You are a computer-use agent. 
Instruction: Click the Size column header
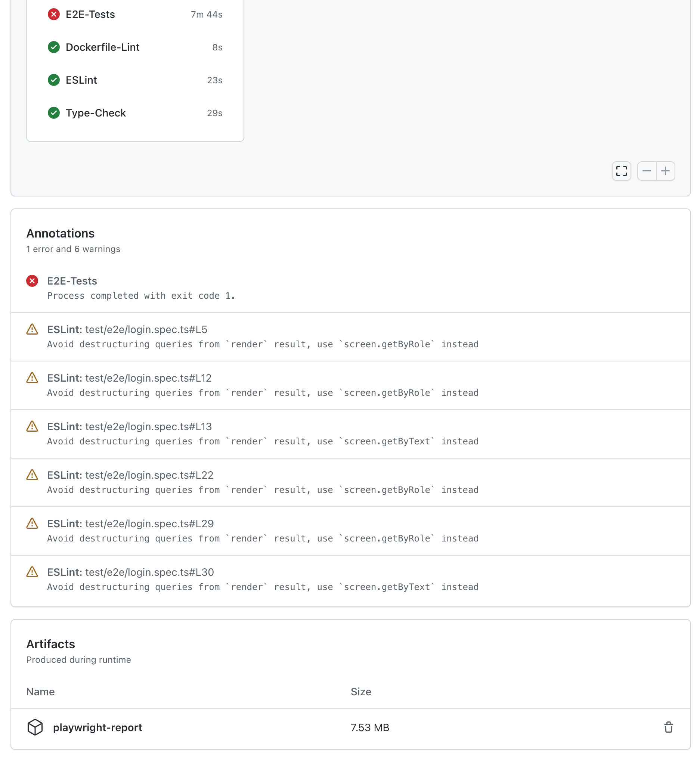click(360, 691)
